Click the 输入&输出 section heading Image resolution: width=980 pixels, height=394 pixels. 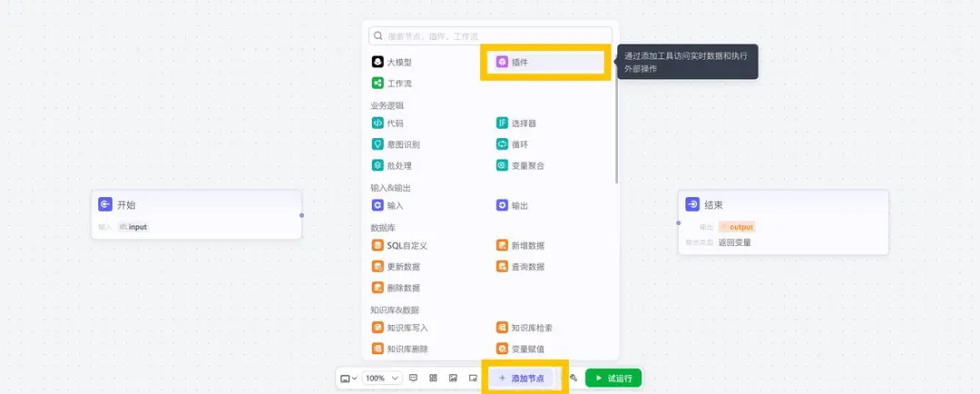click(x=390, y=188)
